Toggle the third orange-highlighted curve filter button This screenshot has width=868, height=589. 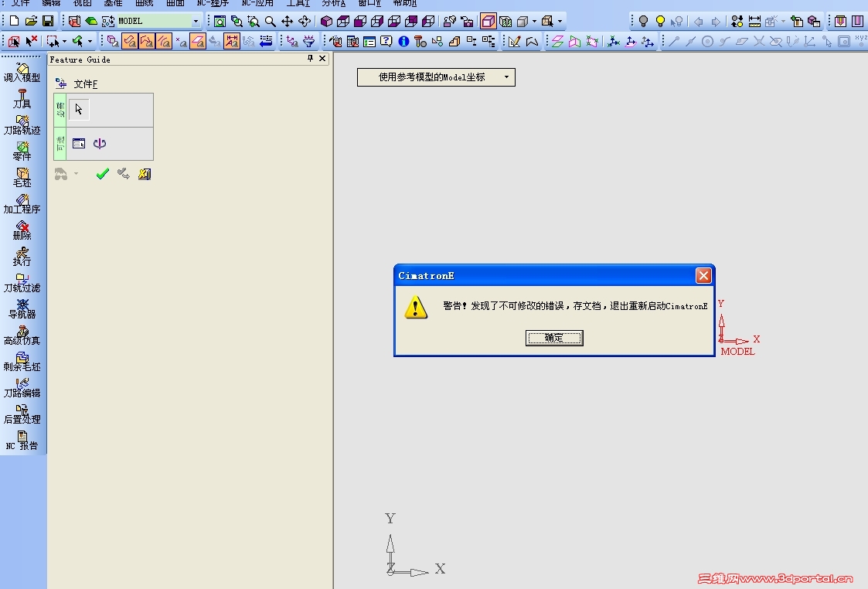pyautogui.click(x=164, y=42)
